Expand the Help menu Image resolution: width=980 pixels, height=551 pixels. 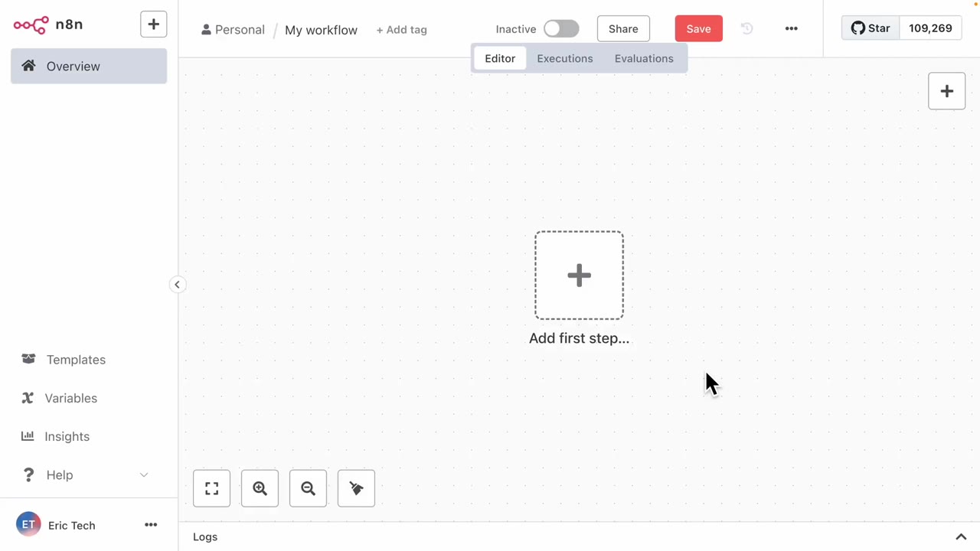click(x=89, y=475)
